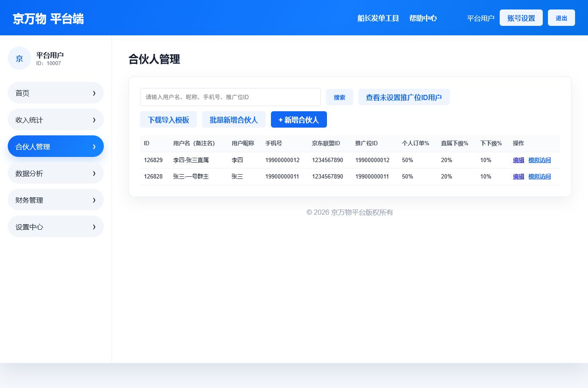This screenshot has width=588, height=388.
Task: Select 合伙人管理 in sidebar
Action: point(56,146)
